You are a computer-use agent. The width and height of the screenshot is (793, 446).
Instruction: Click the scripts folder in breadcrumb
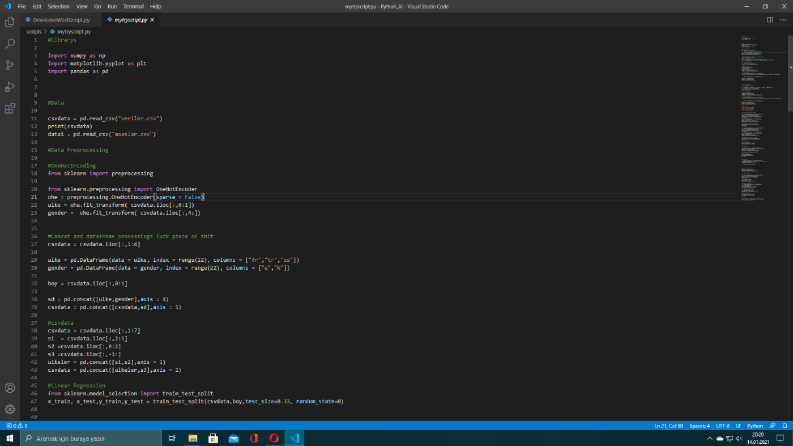click(34, 31)
